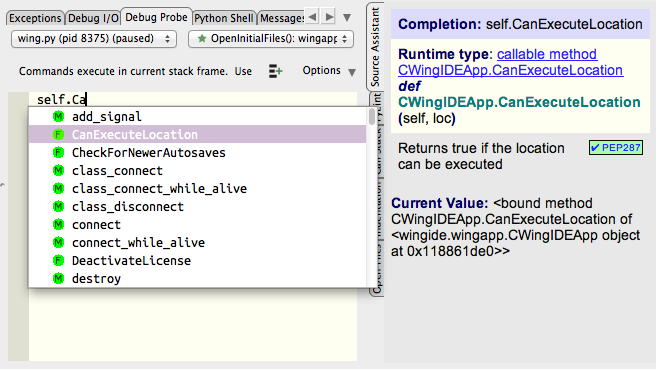Open the wing.py process selector dropdown
The height and width of the screenshot is (369, 656).
point(94,39)
